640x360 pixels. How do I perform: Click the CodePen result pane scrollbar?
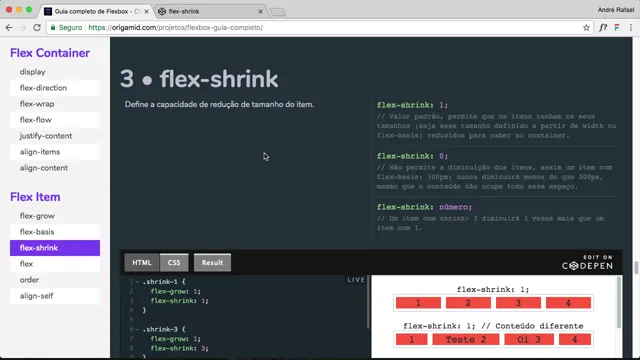(619, 302)
